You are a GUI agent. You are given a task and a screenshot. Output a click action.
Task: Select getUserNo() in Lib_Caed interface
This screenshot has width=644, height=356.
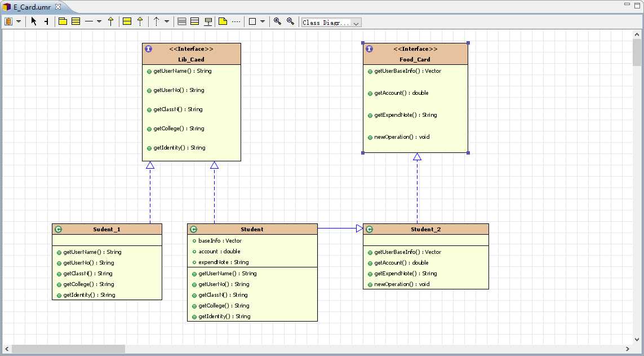(x=175, y=90)
